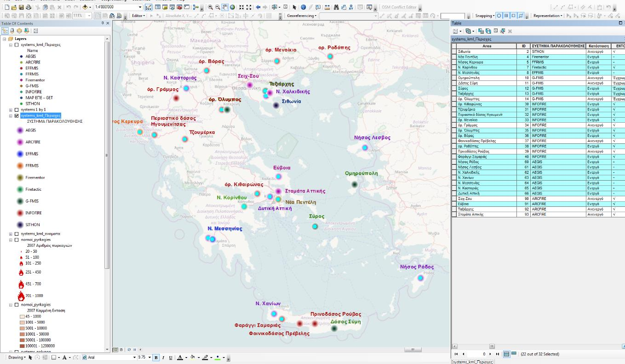Select the Zoom Out tool

point(218,7)
